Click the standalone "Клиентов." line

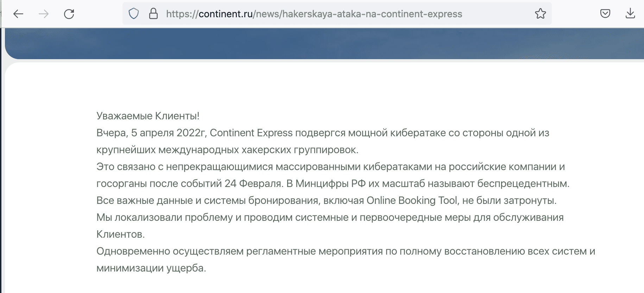121,234
